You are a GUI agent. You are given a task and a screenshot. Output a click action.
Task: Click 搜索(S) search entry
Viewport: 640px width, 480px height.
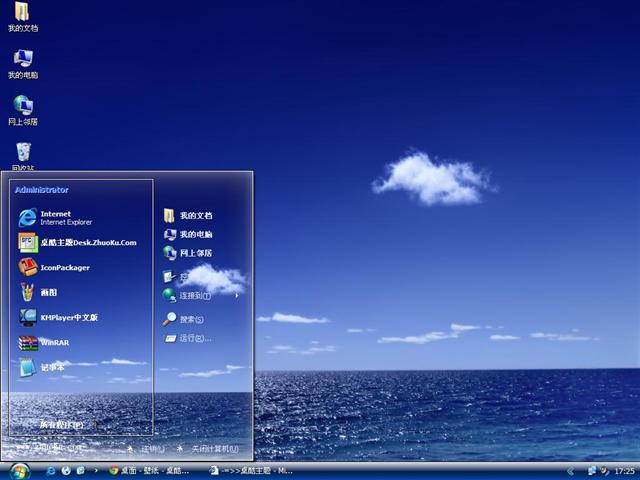(189, 320)
